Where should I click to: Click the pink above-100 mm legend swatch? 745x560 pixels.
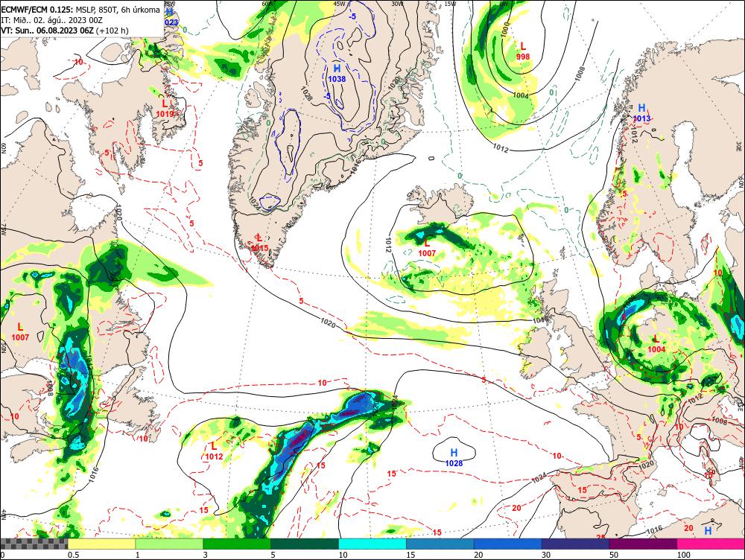(x=711, y=544)
